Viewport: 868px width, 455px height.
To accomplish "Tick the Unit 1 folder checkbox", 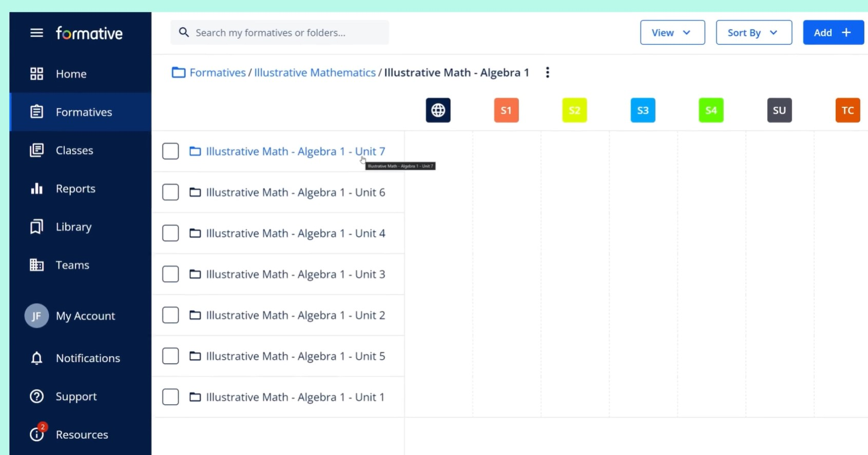I will (170, 397).
